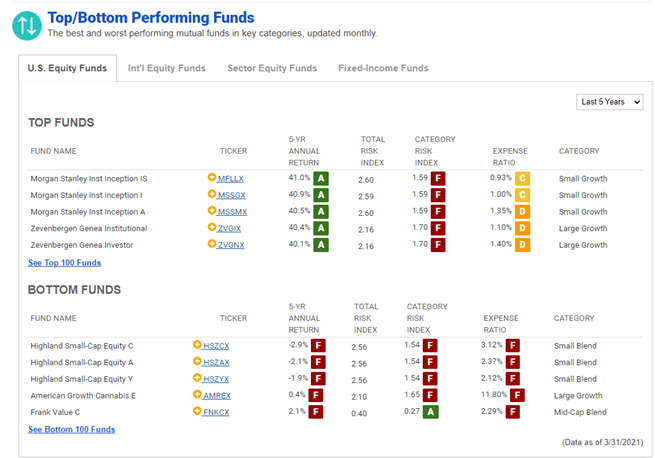The image size is (655, 458).
Task: Click Zevenbergen Genea Institutional name
Action: pyautogui.click(x=89, y=229)
